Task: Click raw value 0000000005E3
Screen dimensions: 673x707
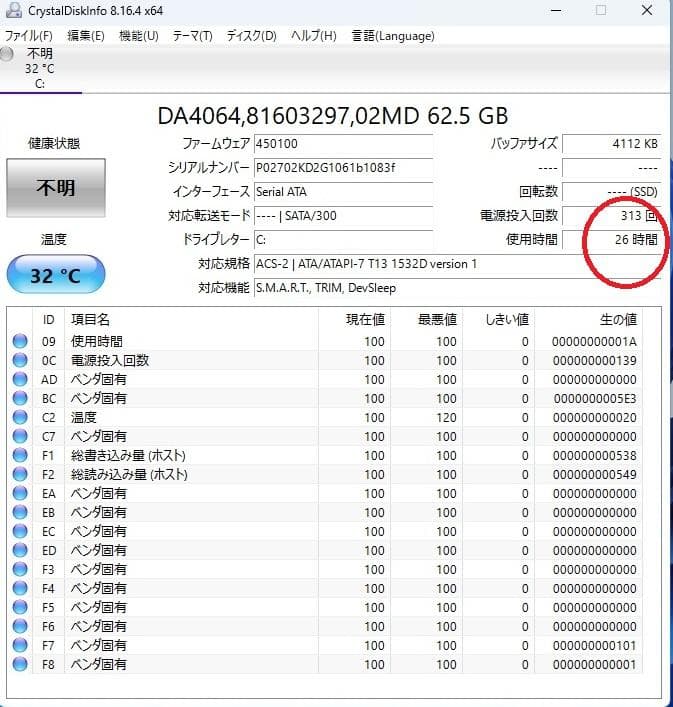Action: [595, 399]
